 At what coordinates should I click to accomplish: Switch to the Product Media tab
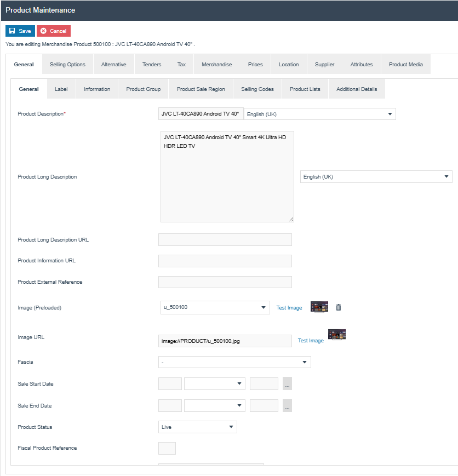click(x=406, y=64)
